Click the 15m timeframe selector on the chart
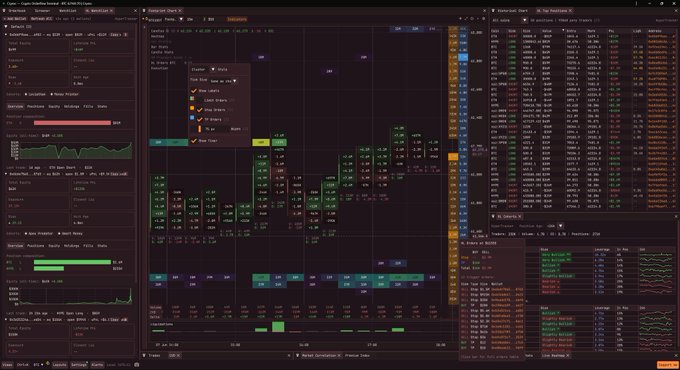The image size is (680, 370). click(x=190, y=19)
